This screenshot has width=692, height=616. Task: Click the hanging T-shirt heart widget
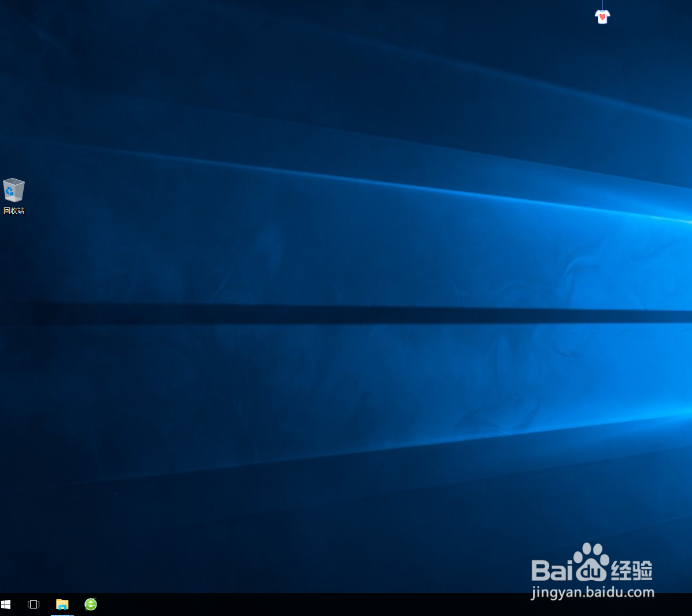point(602,17)
